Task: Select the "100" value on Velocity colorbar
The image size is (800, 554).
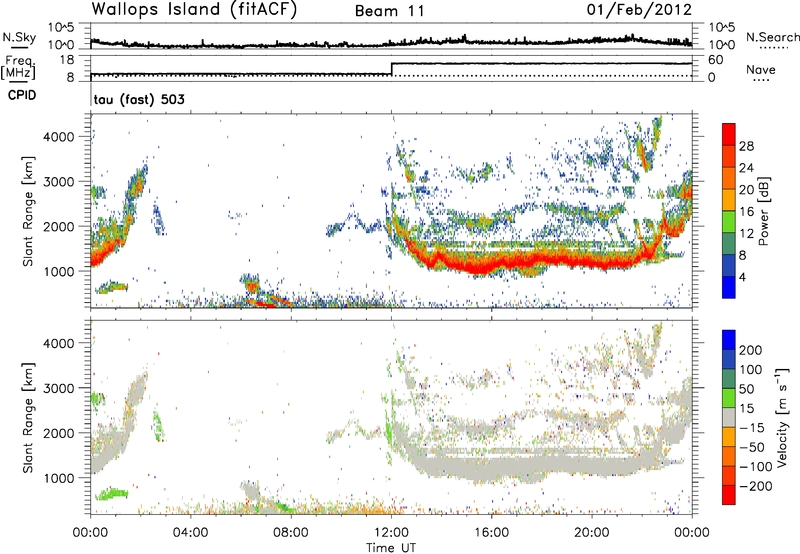Action: click(751, 370)
